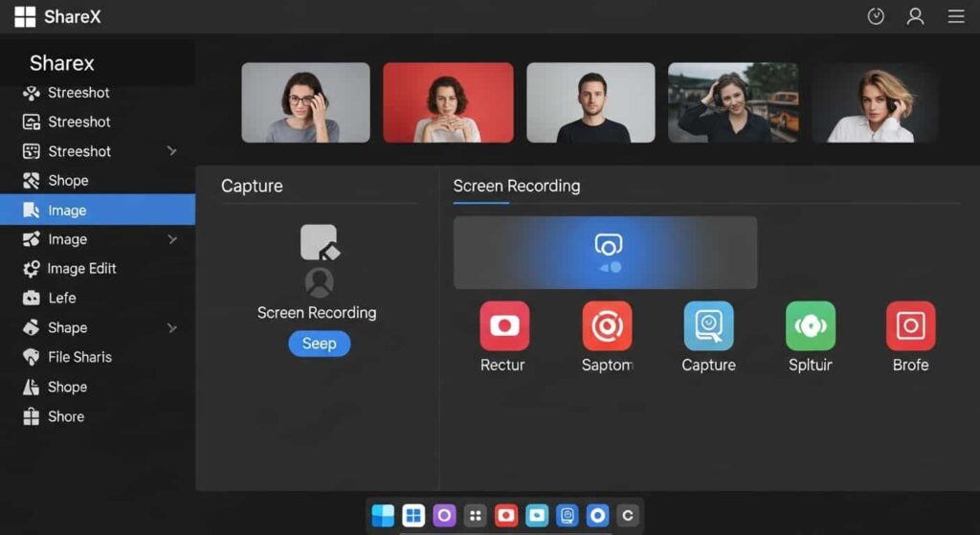Click the icon beside File Sharis
980x535 pixels.
pos(32,357)
